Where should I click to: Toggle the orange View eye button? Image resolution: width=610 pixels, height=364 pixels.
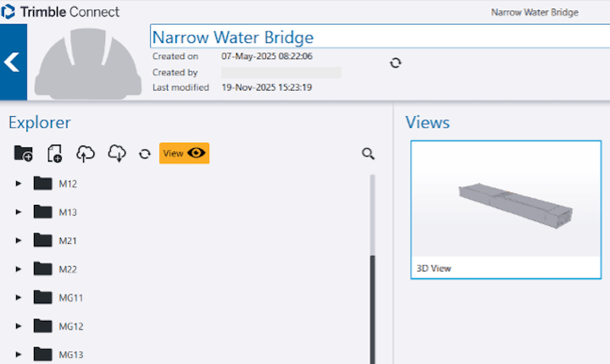tap(184, 153)
